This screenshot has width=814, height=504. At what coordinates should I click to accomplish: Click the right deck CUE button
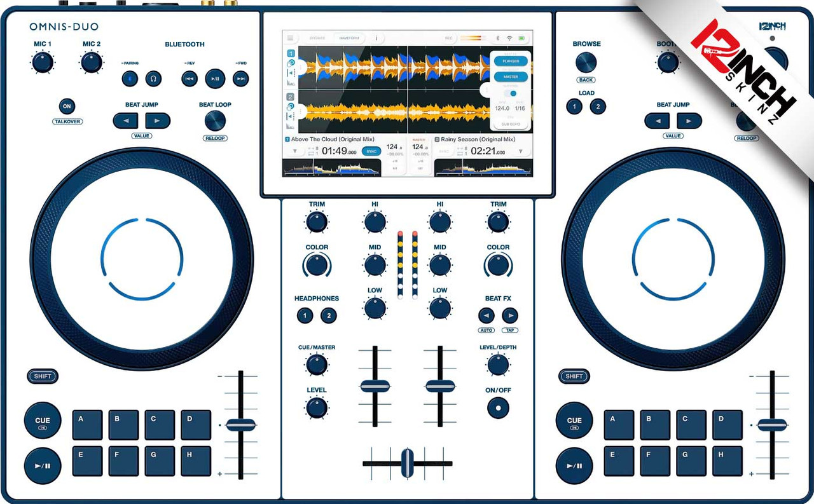pos(574,421)
